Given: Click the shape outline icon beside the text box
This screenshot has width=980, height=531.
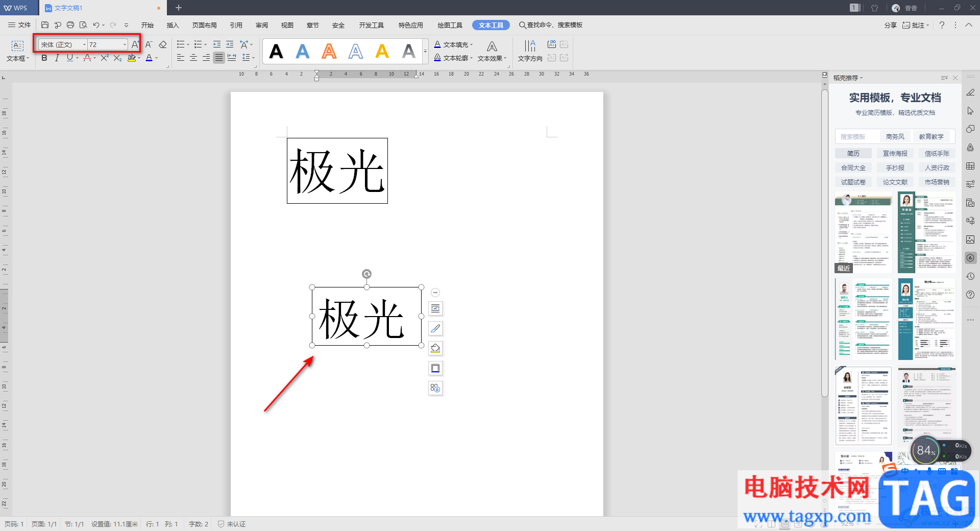Looking at the screenshot, I should (x=435, y=368).
